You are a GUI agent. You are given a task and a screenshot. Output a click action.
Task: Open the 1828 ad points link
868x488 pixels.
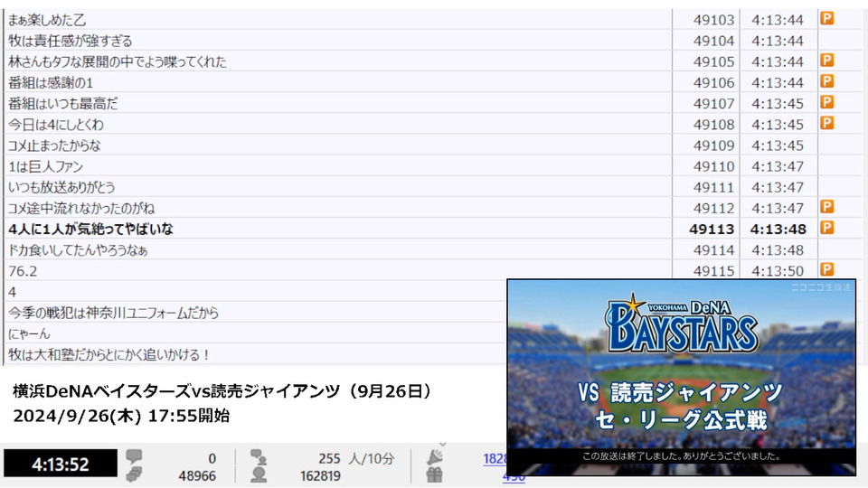pos(495,458)
